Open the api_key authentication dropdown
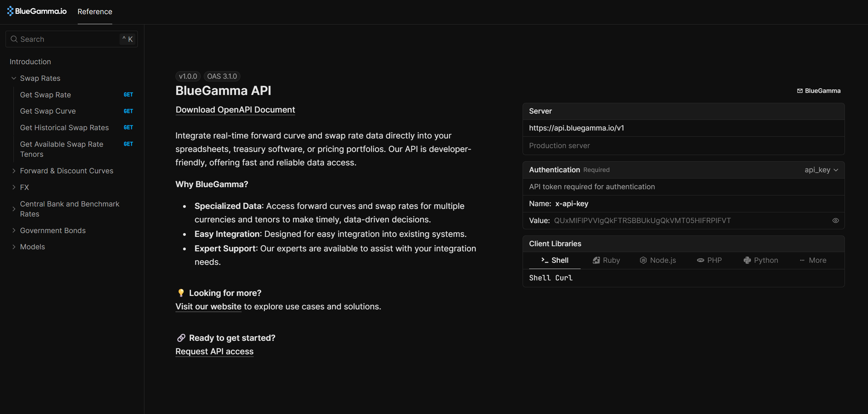Image resolution: width=868 pixels, height=414 pixels. (821, 170)
